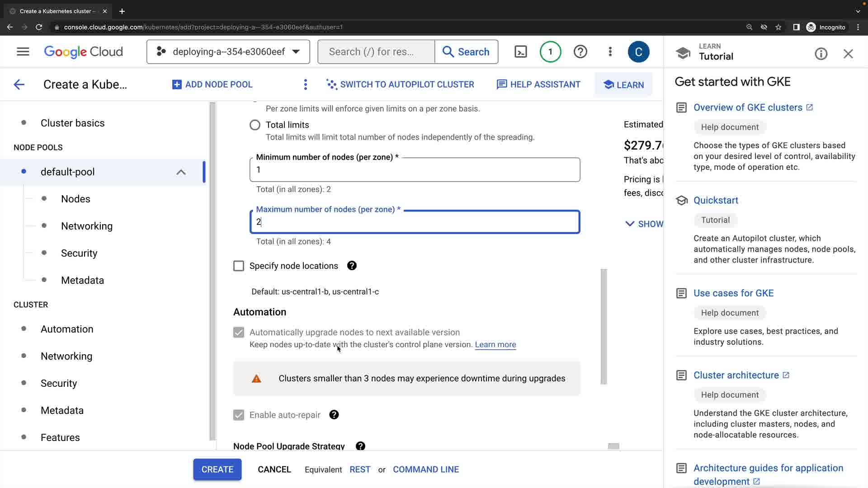868x488 pixels.
Task: Open Cloud Shell terminal icon
Action: pyautogui.click(x=521, y=52)
